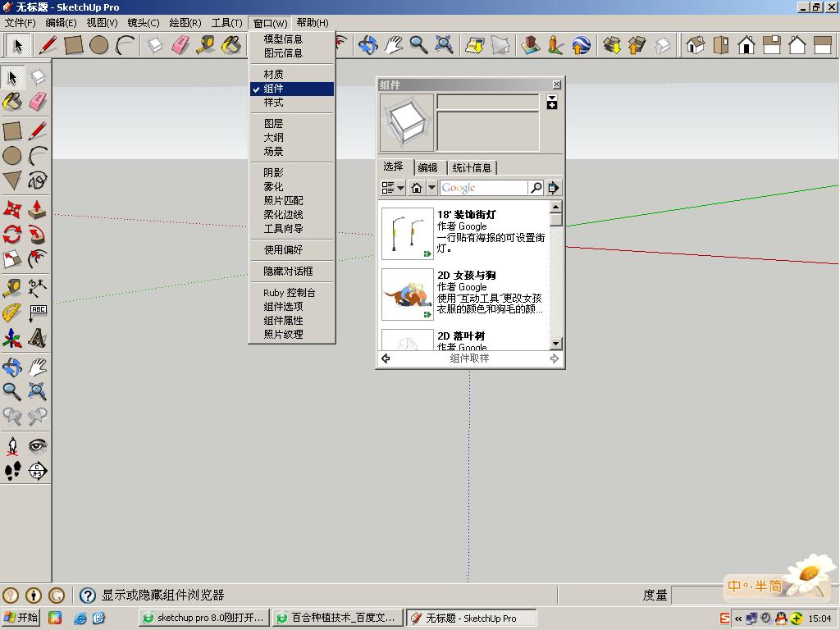The width and height of the screenshot is (840, 630).
Task: Open the Google Earth globe icon
Action: coord(582,45)
